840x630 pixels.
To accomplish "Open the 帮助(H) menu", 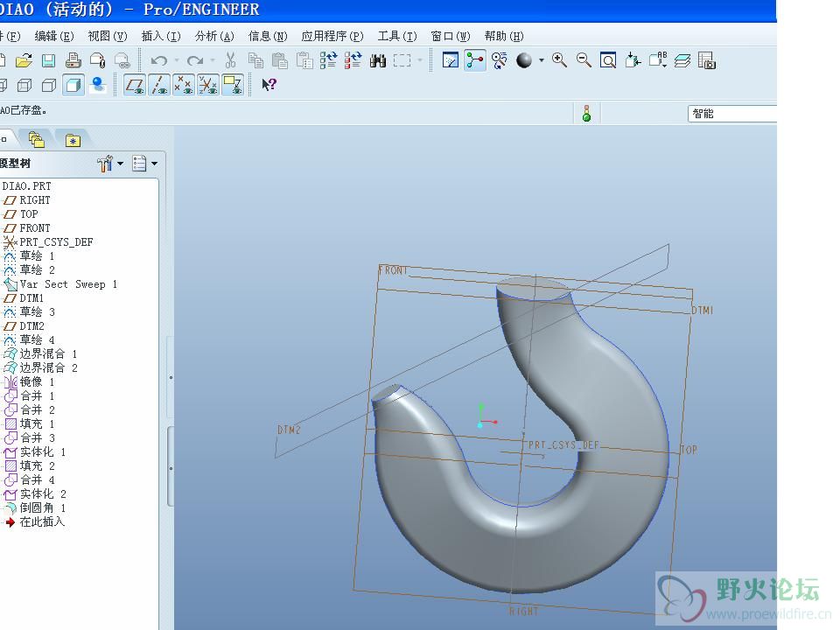I will [x=504, y=36].
